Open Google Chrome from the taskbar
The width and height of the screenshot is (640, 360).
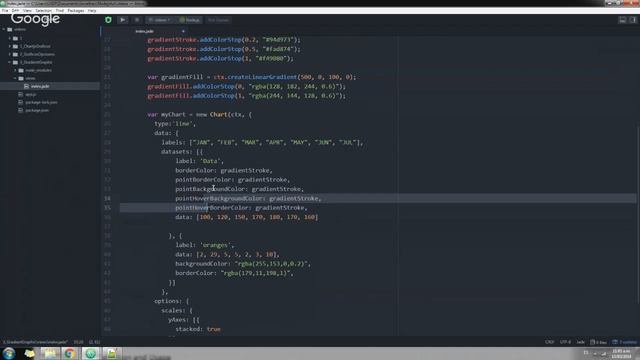(69, 353)
